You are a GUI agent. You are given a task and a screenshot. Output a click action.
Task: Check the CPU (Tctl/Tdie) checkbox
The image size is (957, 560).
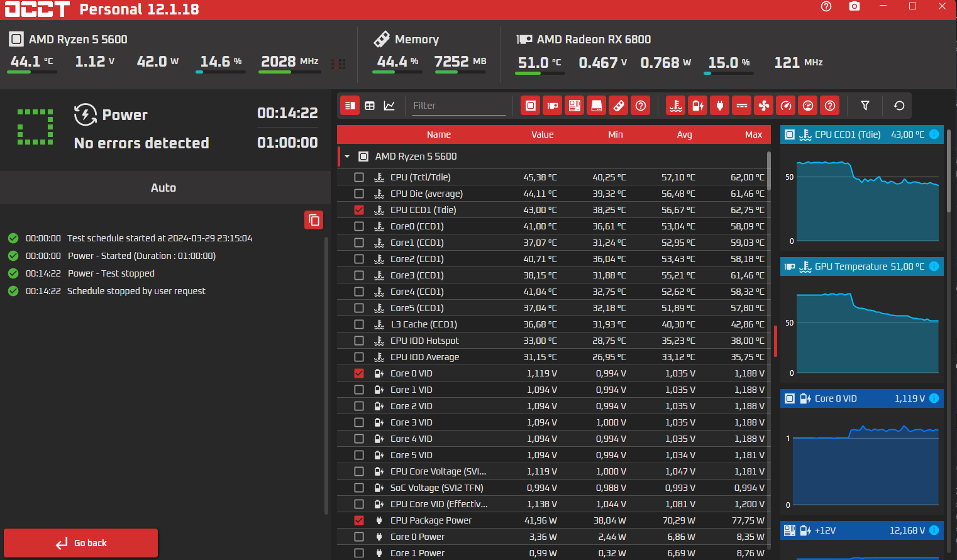click(359, 177)
